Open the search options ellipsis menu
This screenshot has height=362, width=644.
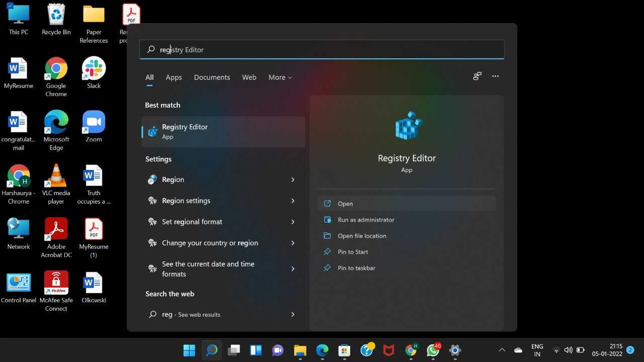496,76
